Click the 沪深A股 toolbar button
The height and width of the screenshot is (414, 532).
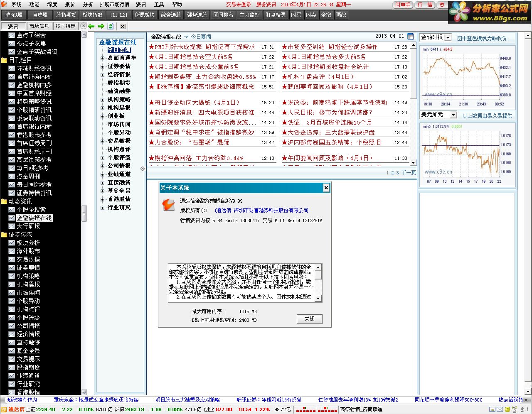pyautogui.click(x=14, y=15)
